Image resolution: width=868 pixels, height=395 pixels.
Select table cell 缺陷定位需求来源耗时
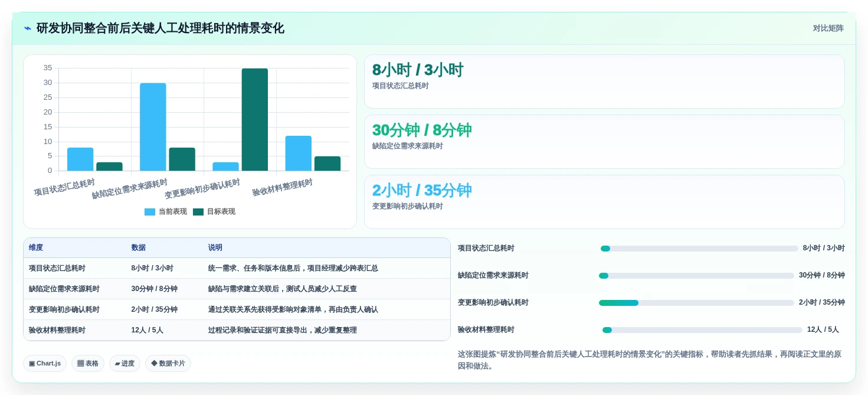pos(64,289)
